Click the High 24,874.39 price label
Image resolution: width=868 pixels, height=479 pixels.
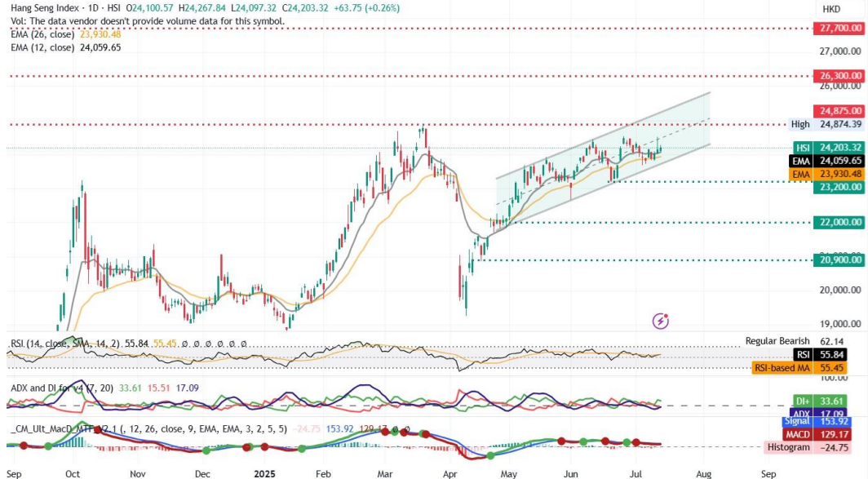[x=826, y=124]
